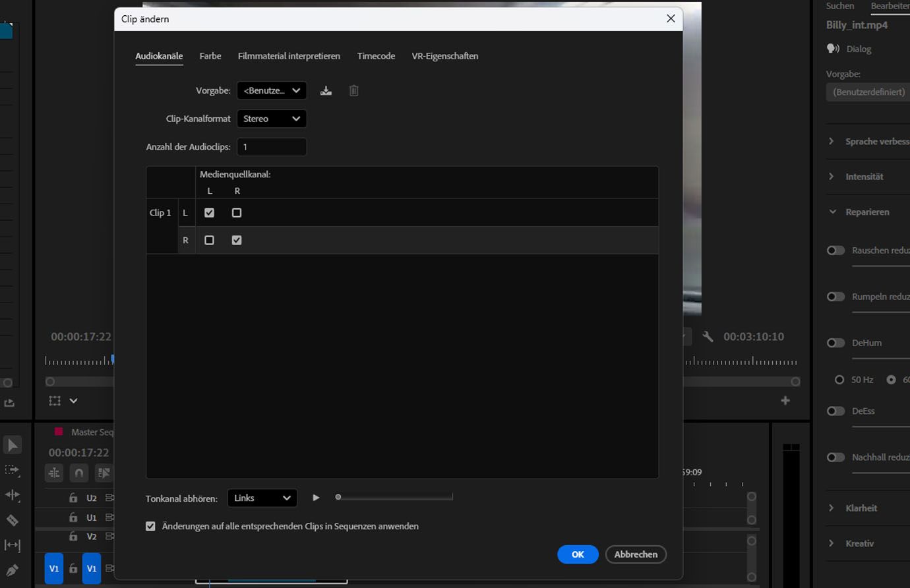Open timeline settings via the wrench icon

707,336
